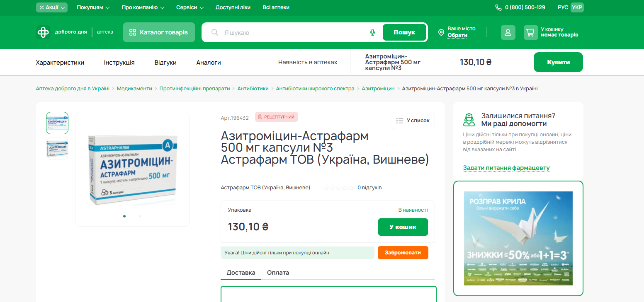
Task: Click the main product image
Action: (x=132, y=169)
